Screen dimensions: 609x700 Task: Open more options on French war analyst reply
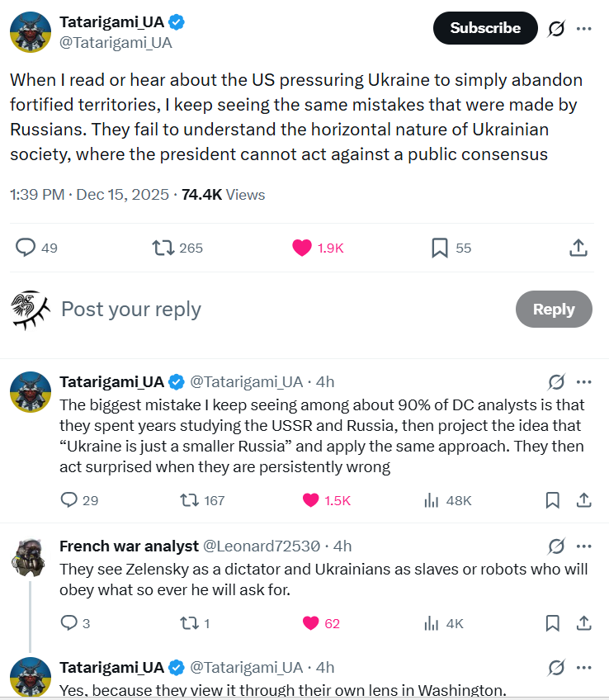pos(584,546)
